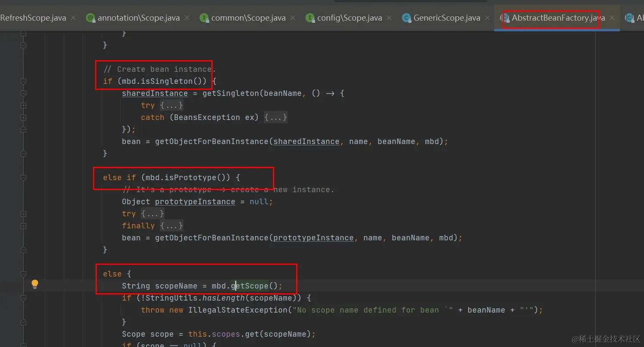Click sharedInstance argument inside getObjectForBeanInstance call
644x347 pixels.
pos(307,141)
